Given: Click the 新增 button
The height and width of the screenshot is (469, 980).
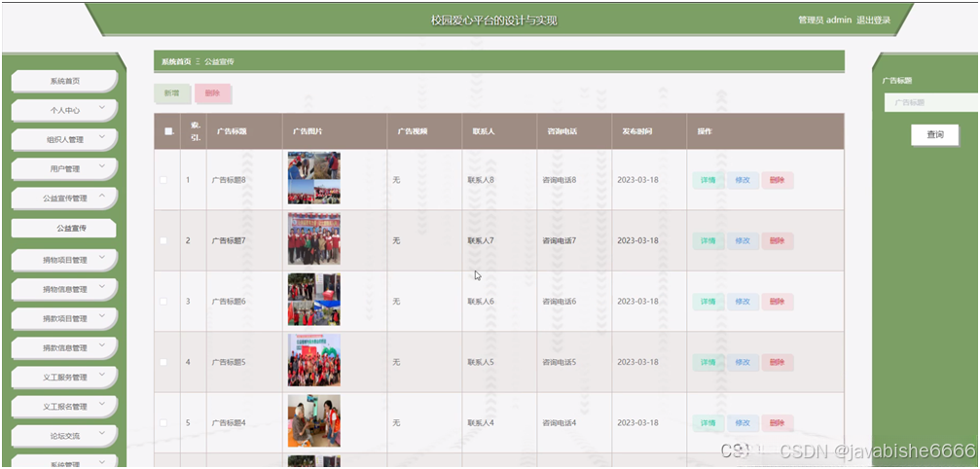Looking at the screenshot, I should pos(171,93).
